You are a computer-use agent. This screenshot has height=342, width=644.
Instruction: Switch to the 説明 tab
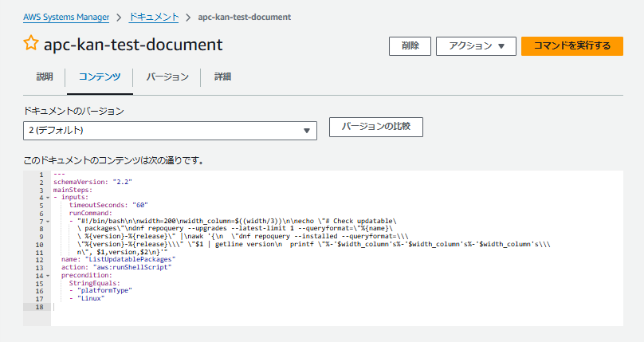pyautogui.click(x=45, y=77)
